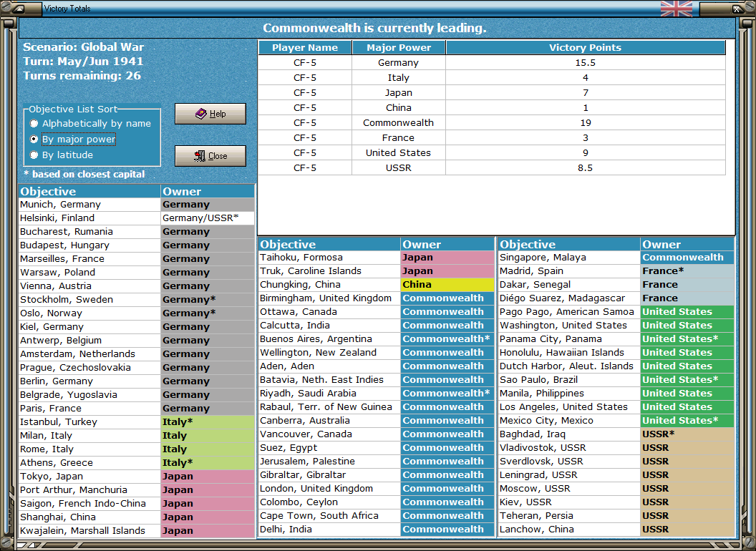Select Cape Town, South Africa objective
This screenshot has width=756, height=551.
[x=329, y=516]
